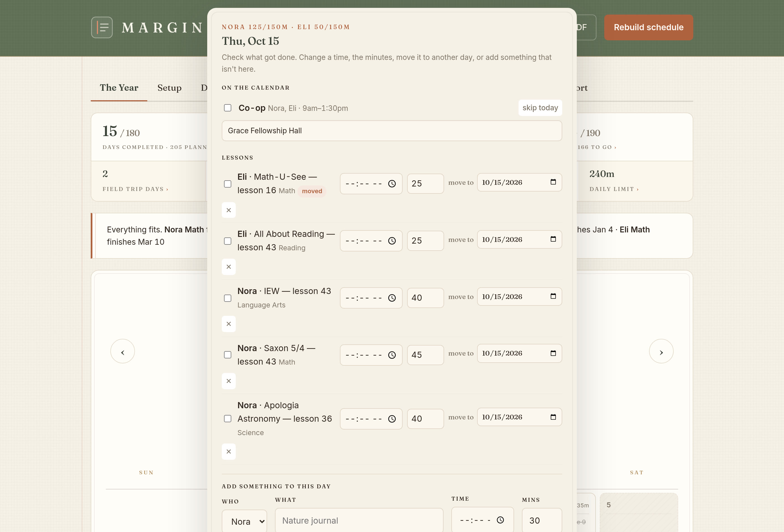Open clock picker for Eli Math-U-See time
784x532 pixels.
coord(392,184)
